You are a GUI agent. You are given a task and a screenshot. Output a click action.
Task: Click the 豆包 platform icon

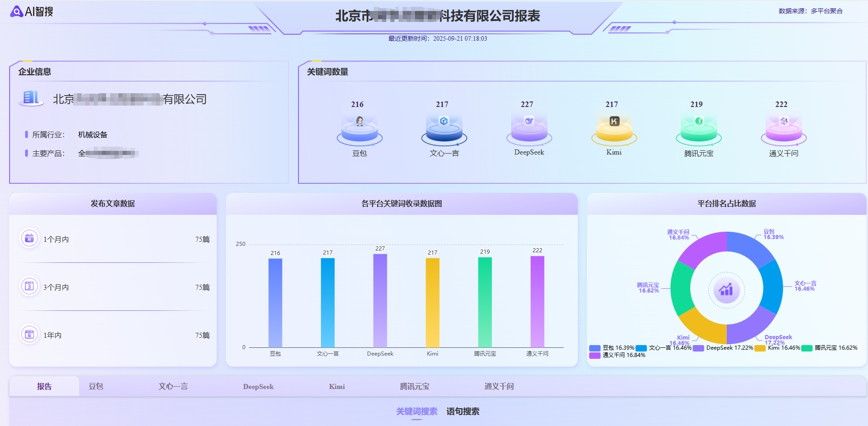pyautogui.click(x=359, y=128)
